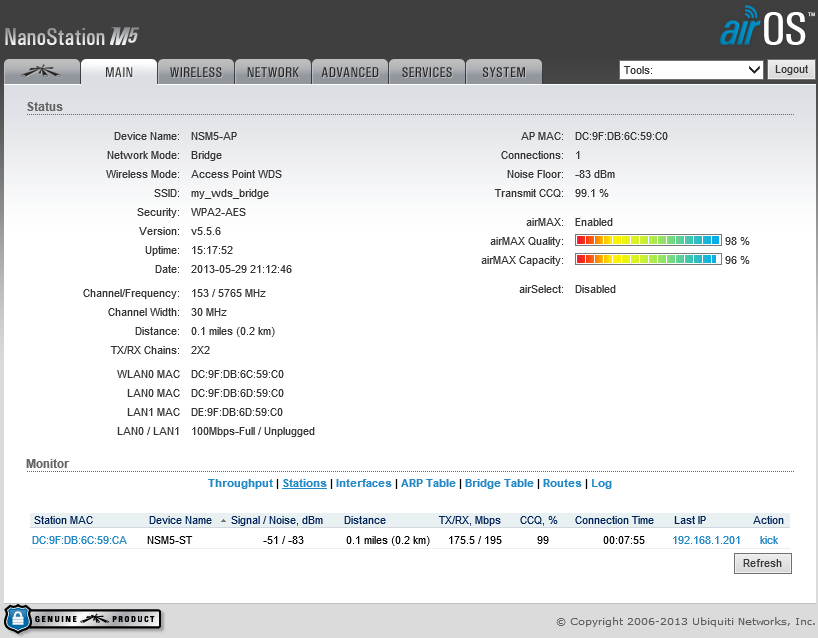Click the airMAX Capacity bar
818x638 pixels.
[648, 259]
